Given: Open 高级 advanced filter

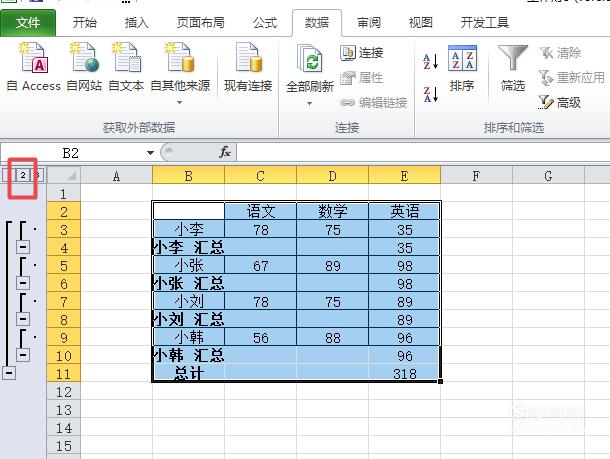Looking at the screenshot, I should click(x=560, y=103).
